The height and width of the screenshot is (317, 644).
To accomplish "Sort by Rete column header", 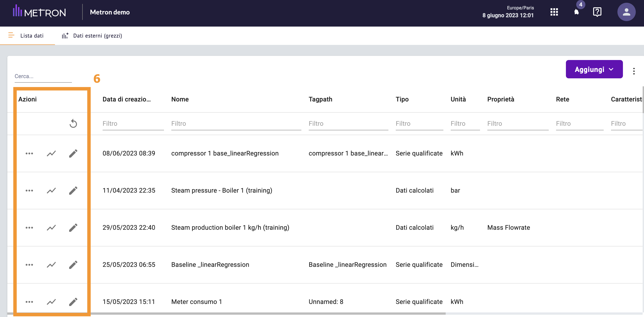I will click(562, 99).
